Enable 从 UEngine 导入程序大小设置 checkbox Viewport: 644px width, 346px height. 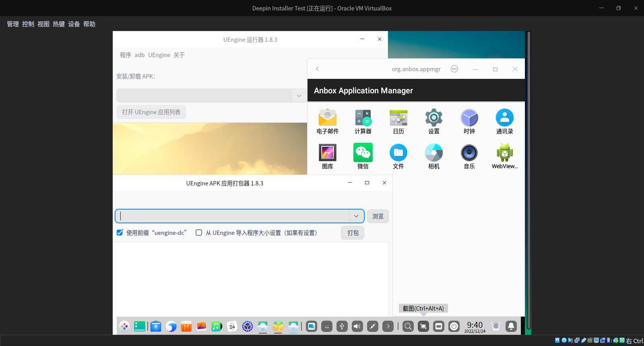(199, 233)
